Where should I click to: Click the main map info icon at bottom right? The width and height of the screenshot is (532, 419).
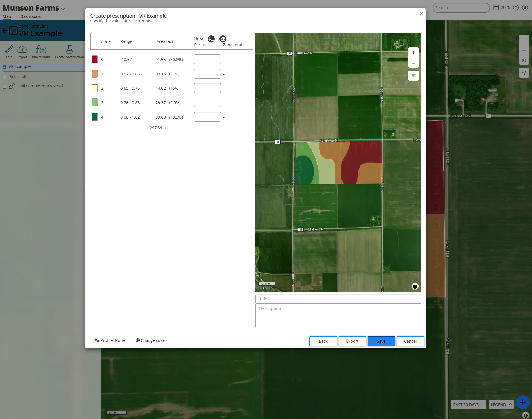[525, 415]
